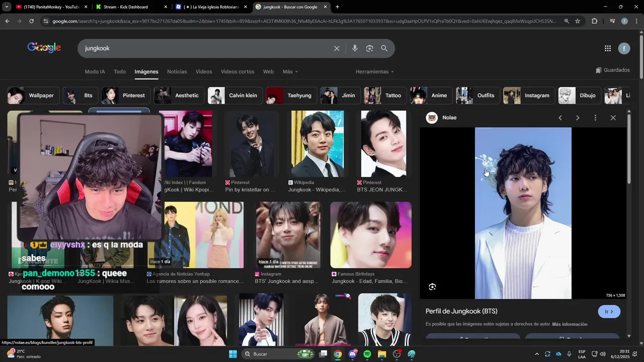Open the Google account avatar
This screenshot has width=644, height=362.
624,48
